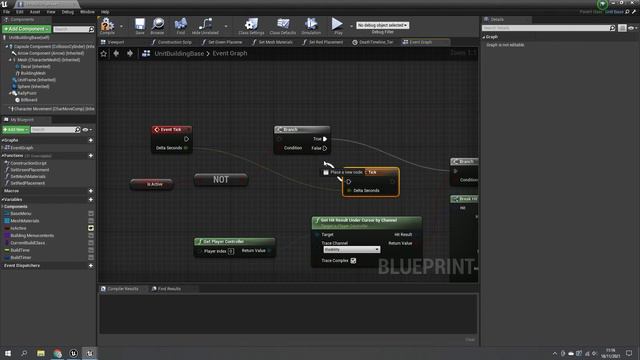Collapse the Mesh (CharacterMesh0) component

10,60
